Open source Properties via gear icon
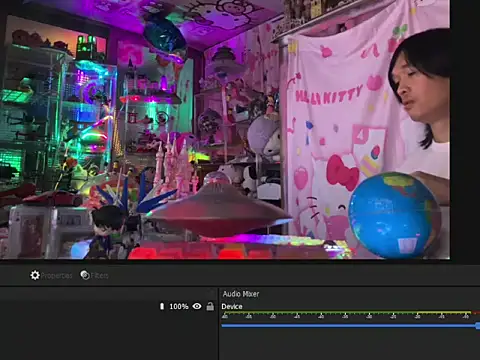 (35, 275)
